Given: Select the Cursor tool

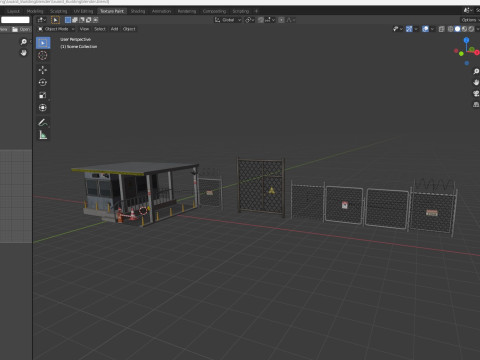Looking at the screenshot, I should tap(43, 55).
